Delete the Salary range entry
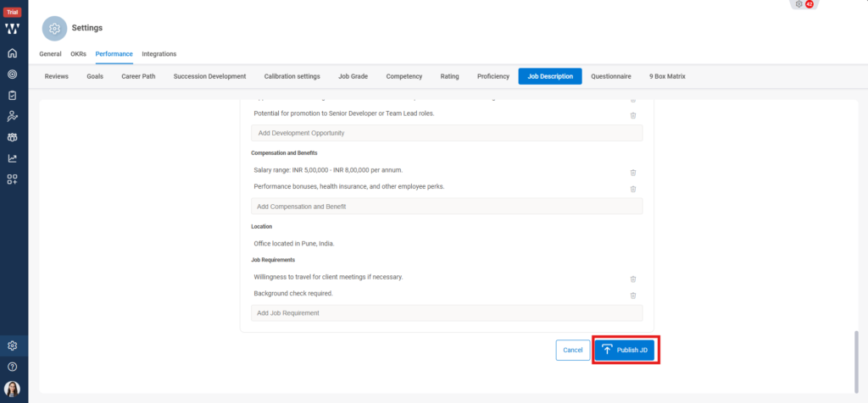 [632, 173]
